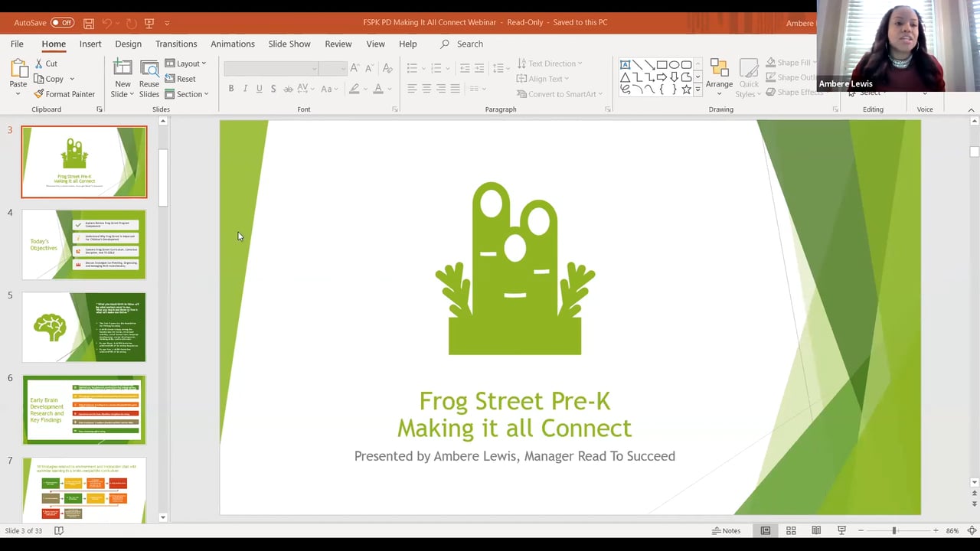Click the Reuse Slides icon
The height and width of the screenshot is (551, 980).
149,69
